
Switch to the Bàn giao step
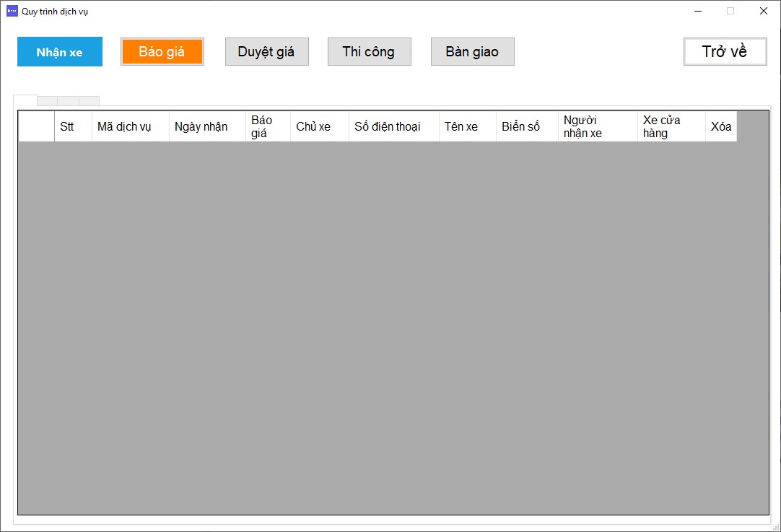473,51
